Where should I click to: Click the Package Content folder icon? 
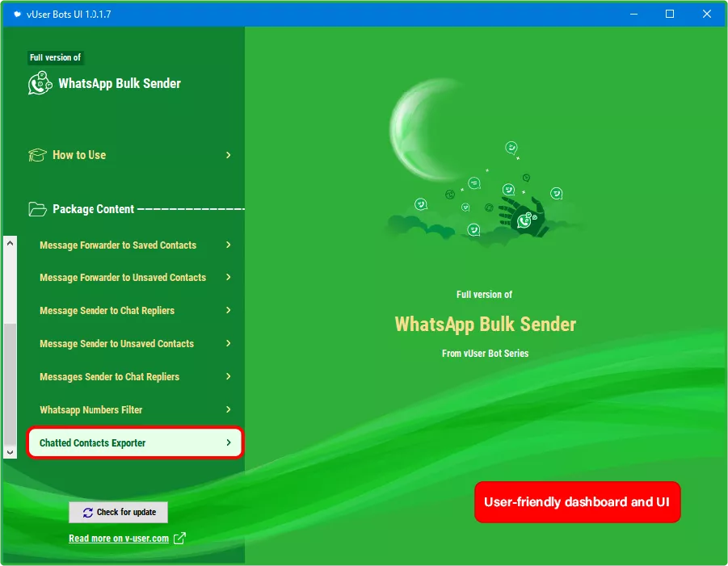(x=37, y=209)
